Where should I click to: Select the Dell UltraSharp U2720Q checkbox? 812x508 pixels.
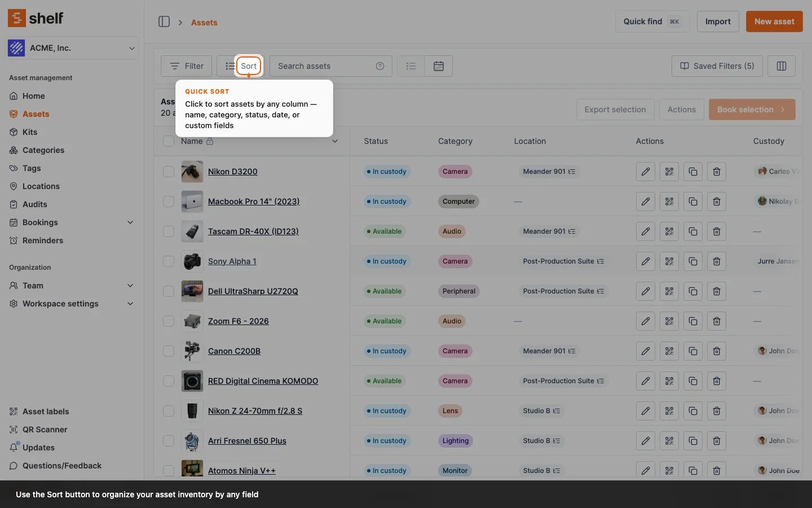(169, 291)
